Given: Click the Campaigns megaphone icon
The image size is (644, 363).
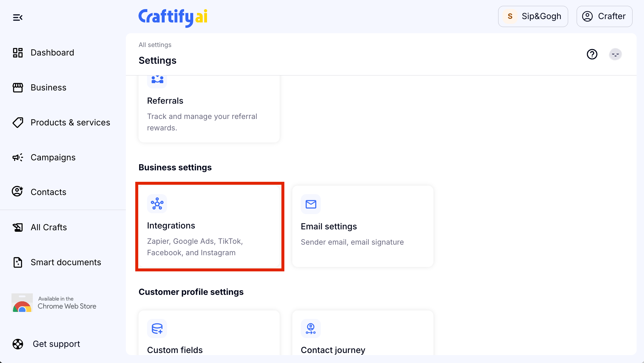Looking at the screenshot, I should click(x=18, y=157).
